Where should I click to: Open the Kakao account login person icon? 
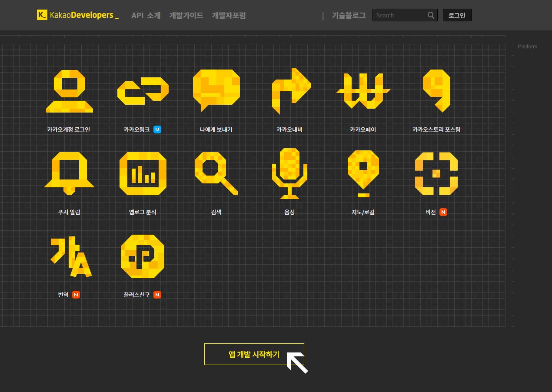pos(69,91)
